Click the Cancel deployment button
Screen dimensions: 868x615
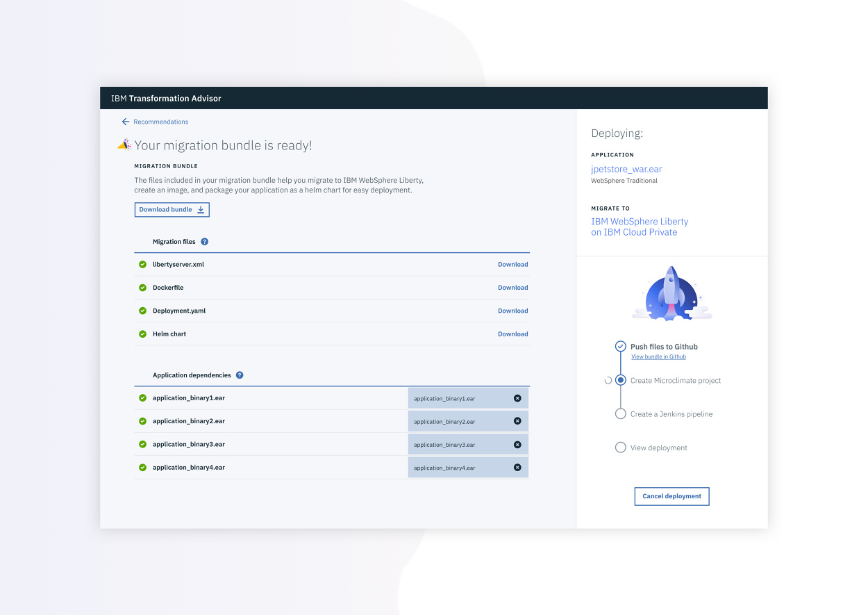point(671,496)
